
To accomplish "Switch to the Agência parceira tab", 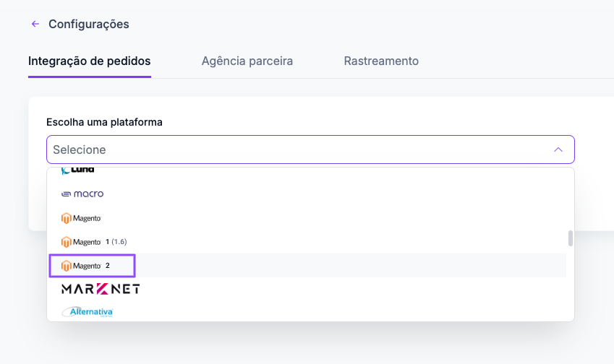I will tap(247, 61).
